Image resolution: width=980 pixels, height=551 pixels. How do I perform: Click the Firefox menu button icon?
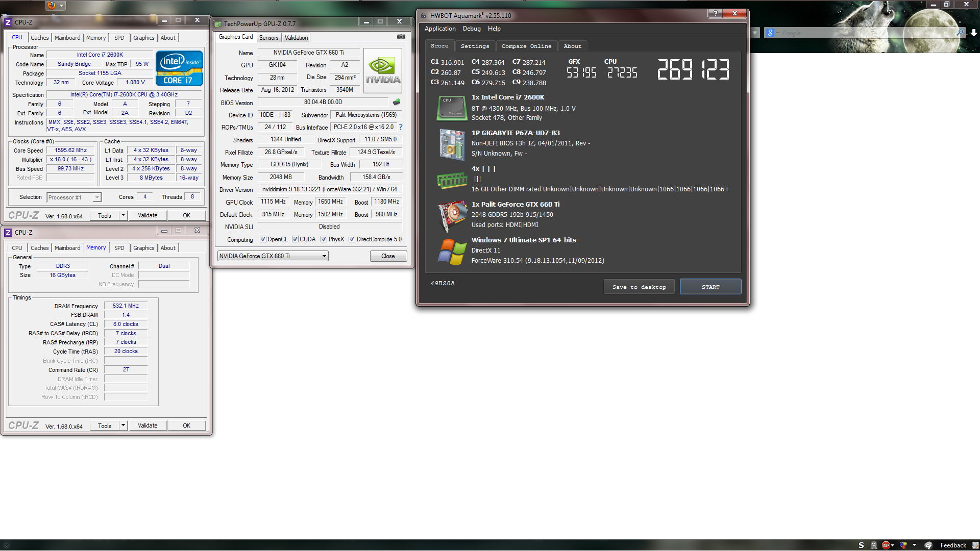point(52,5)
